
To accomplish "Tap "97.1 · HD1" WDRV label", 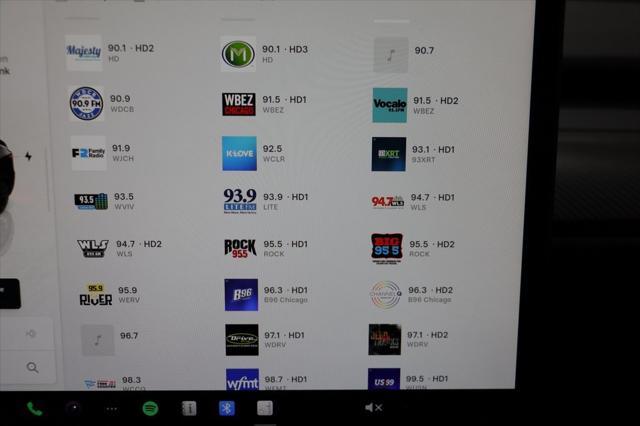I will [x=284, y=335].
